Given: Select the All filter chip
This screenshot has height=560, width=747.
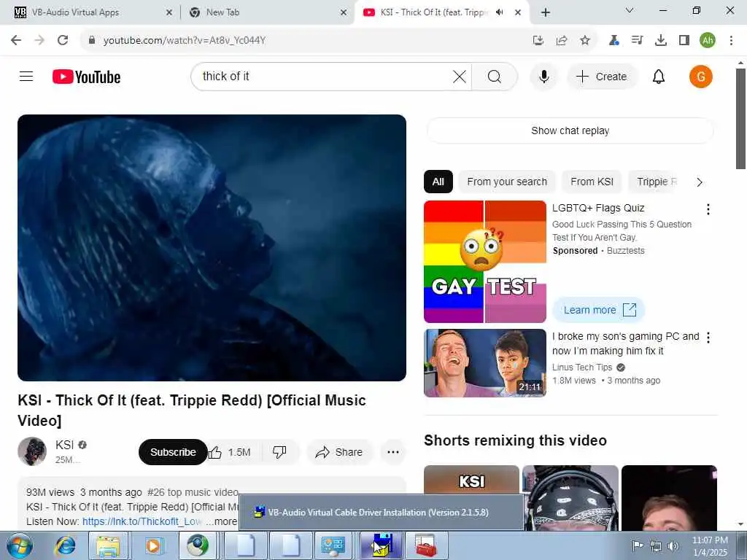Looking at the screenshot, I should pos(438,182).
